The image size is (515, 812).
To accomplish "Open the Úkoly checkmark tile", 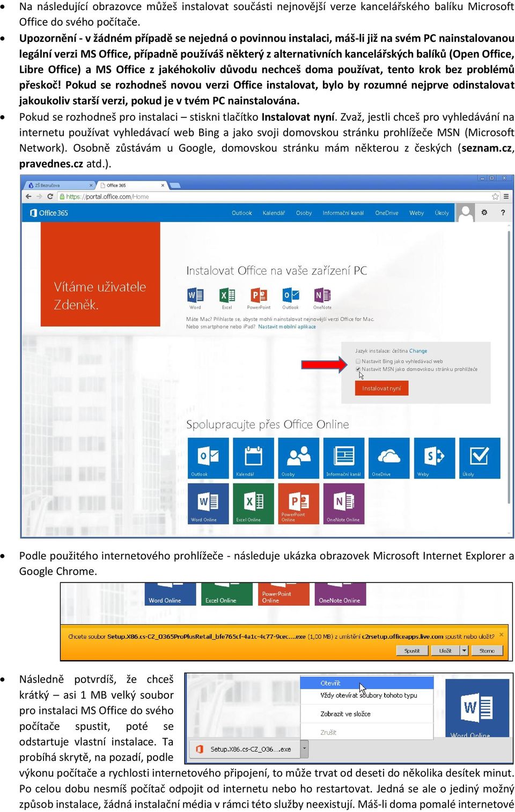I will [x=480, y=458].
